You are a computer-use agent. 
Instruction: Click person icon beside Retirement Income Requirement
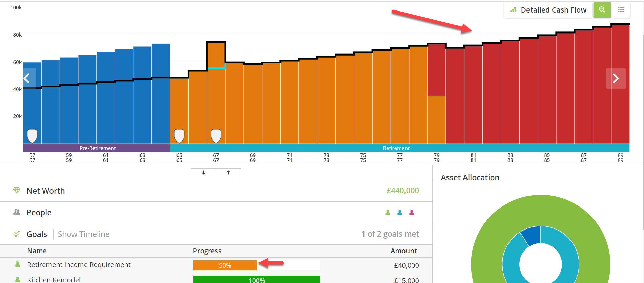coord(17,264)
